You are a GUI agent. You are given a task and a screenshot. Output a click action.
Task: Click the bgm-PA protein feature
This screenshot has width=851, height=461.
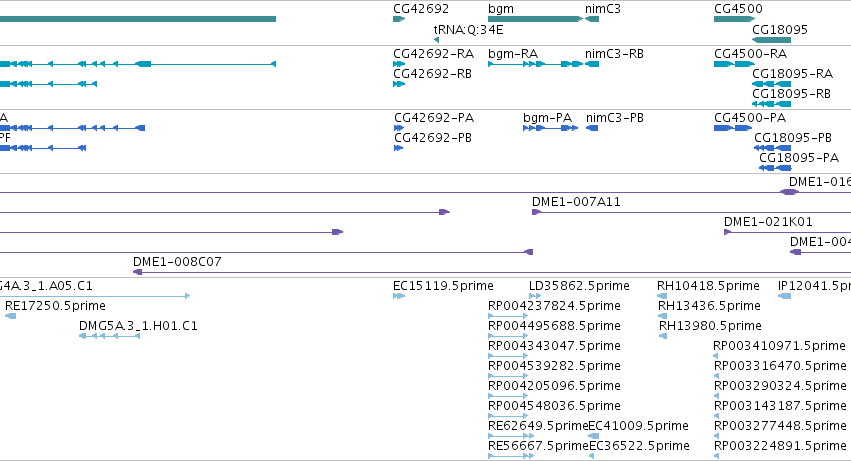point(550,128)
